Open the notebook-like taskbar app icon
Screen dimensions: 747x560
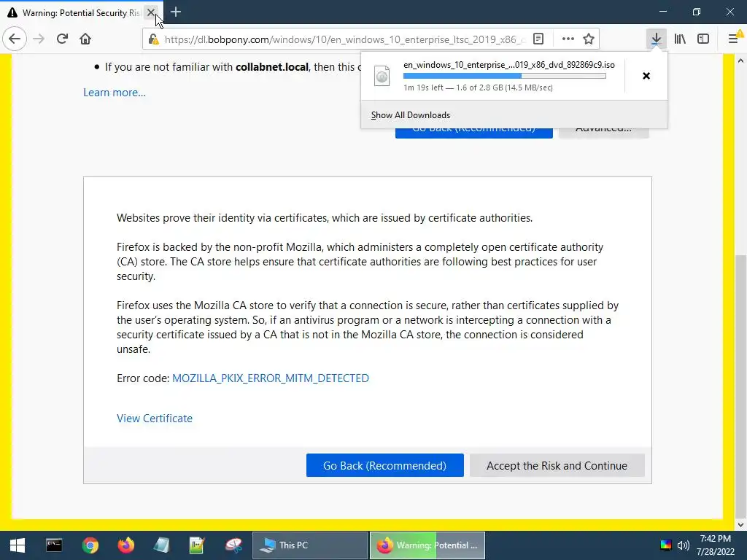(x=161, y=545)
